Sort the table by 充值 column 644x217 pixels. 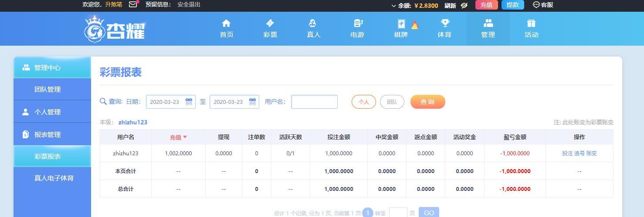(178, 137)
